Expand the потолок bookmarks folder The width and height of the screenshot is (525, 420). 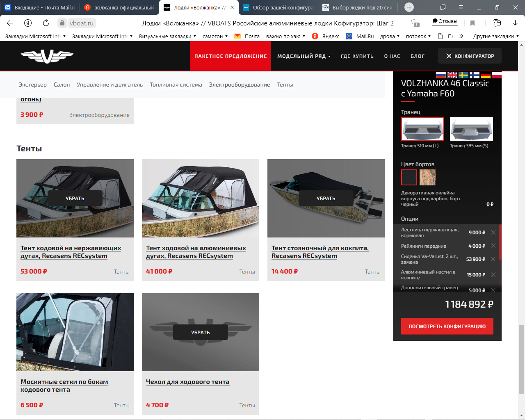click(x=418, y=36)
